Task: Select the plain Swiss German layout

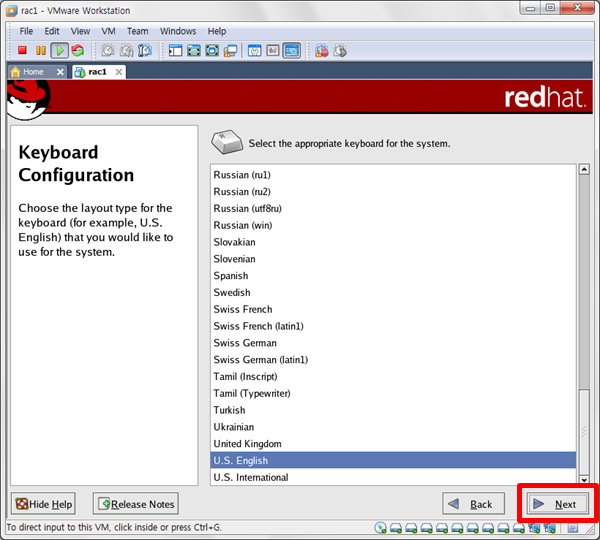Action: pos(393,343)
